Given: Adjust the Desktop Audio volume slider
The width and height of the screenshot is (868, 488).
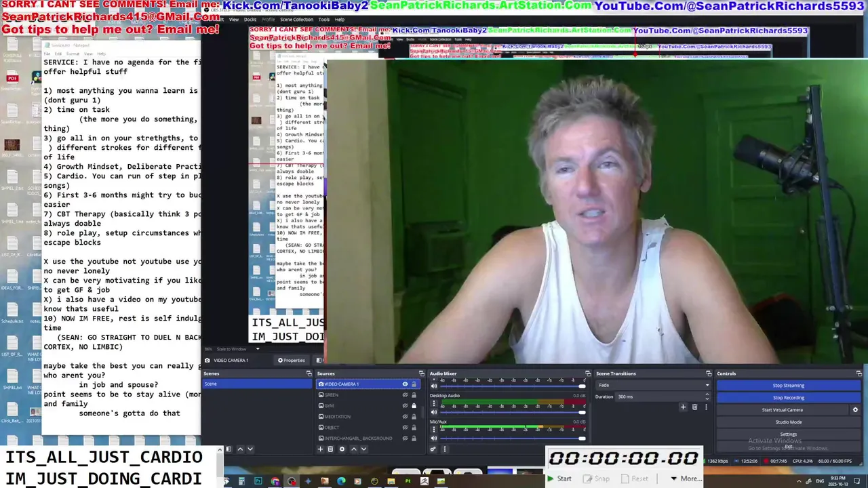Looking at the screenshot, I should pyautogui.click(x=512, y=412).
